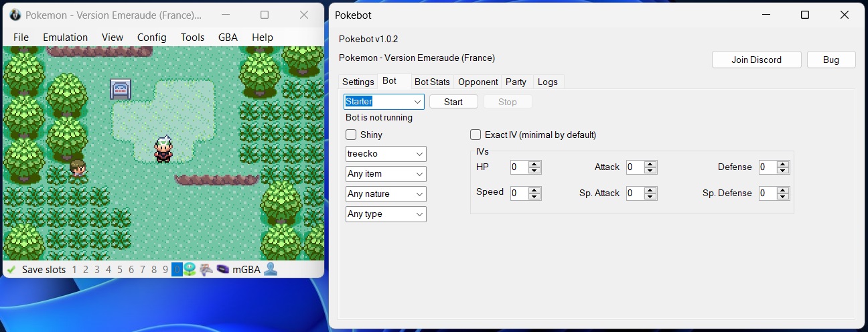Click the Stop button
The width and height of the screenshot is (868, 332).
pos(508,102)
